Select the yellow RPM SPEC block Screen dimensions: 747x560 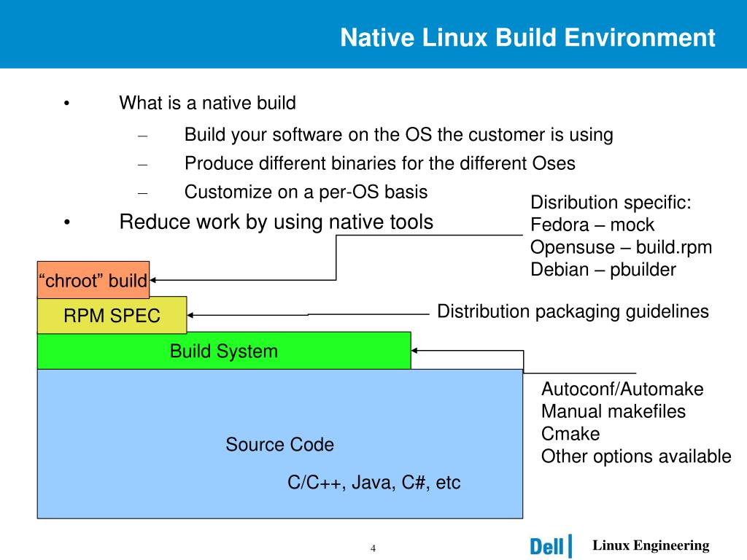click(x=112, y=315)
